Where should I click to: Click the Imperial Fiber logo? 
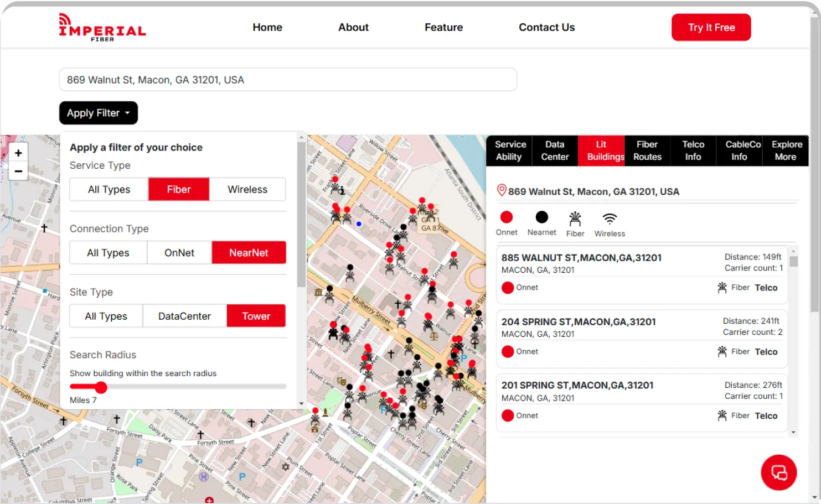pos(102,28)
